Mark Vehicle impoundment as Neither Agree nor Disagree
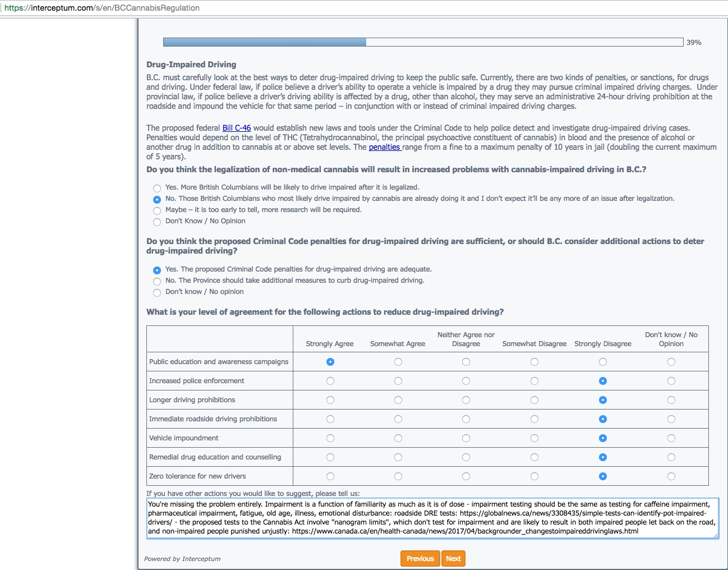 click(x=466, y=438)
